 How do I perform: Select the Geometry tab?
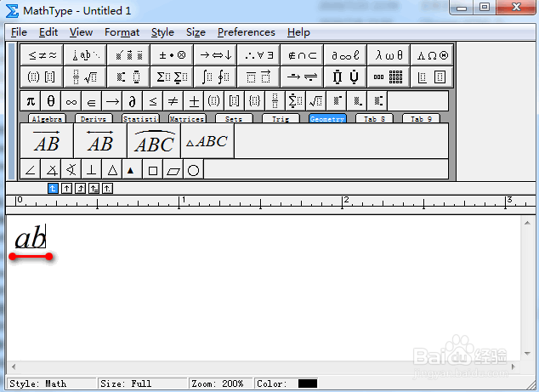[327, 119]
